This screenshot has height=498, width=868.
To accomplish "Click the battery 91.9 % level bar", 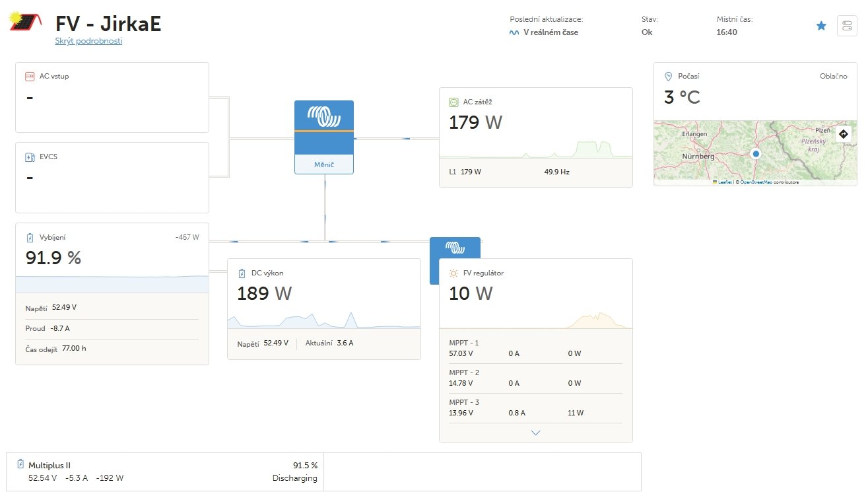I will point(112,284).
